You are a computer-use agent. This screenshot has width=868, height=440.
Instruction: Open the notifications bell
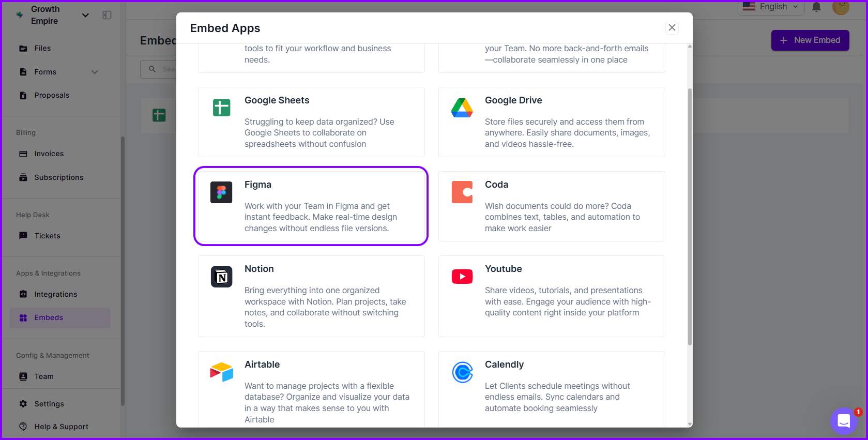coord(816,7)
